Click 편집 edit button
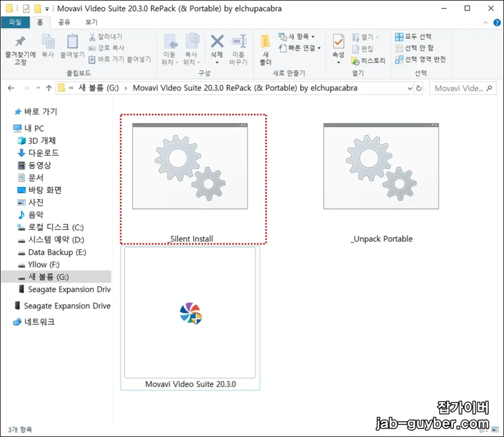Image resolution: width=504 pixels, height=437 pixels. (x=363, y=49)
